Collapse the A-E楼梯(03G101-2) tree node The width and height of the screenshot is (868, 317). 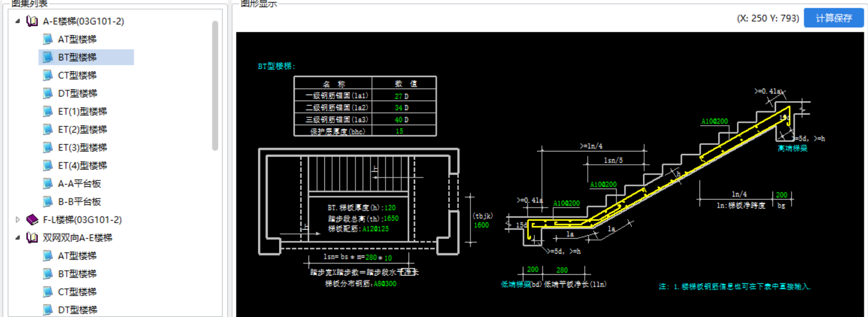[x=17, y=22]
